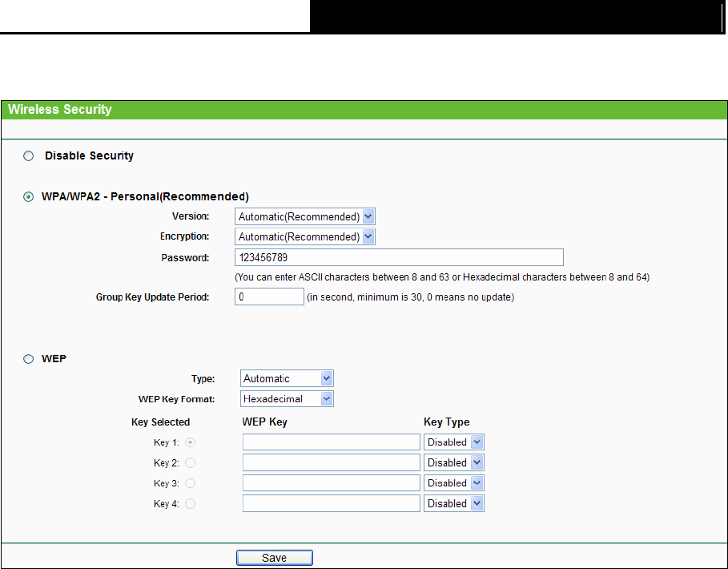Click the Key 4 WEP Key field
The width and height of the screenshot is (728, 569).
point(332,503)
